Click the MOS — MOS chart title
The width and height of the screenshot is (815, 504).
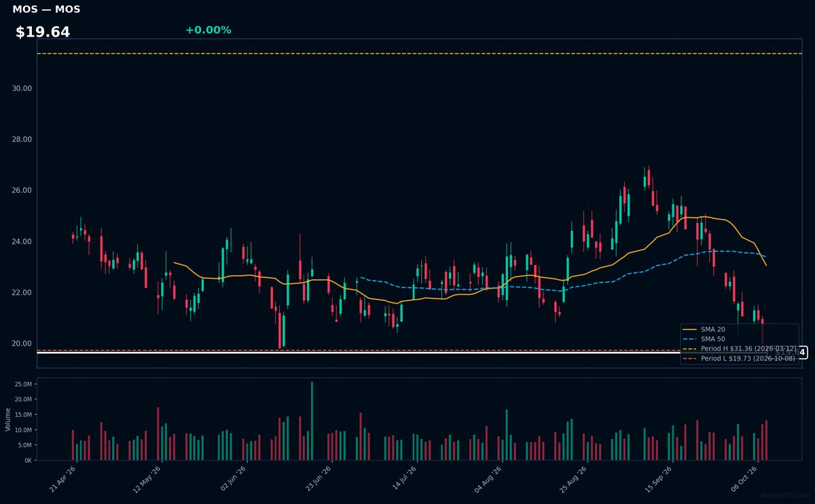coord(46,10)
